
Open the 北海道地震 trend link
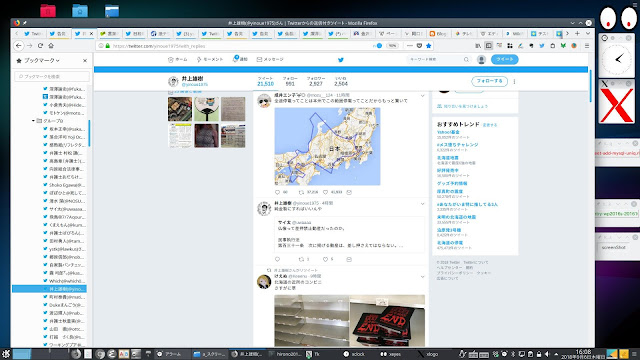point(448,158)
